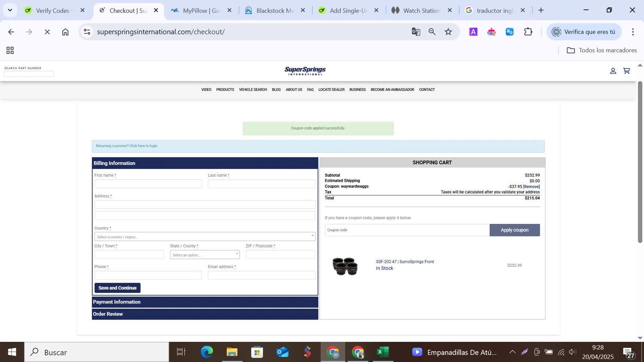Open Outlook from the taskbar
Image resolution: width=644 pixels, height=362 pixels.
(x=283, y=352)
